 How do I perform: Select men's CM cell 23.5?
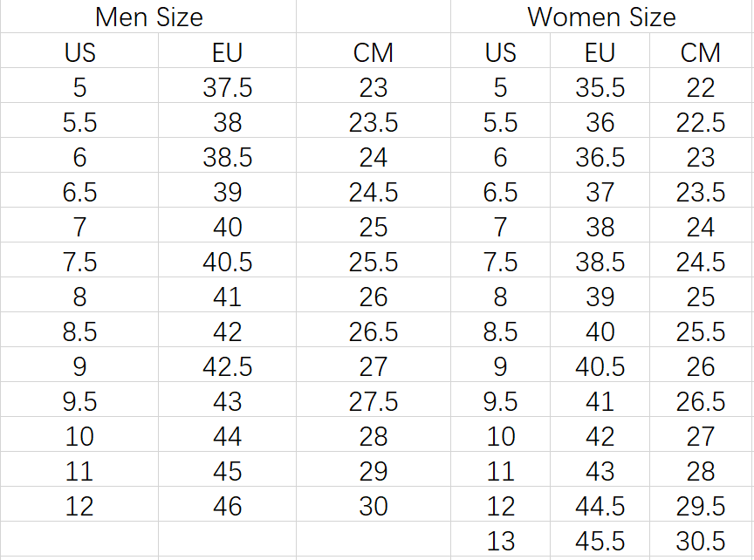[x=373, y=122]
